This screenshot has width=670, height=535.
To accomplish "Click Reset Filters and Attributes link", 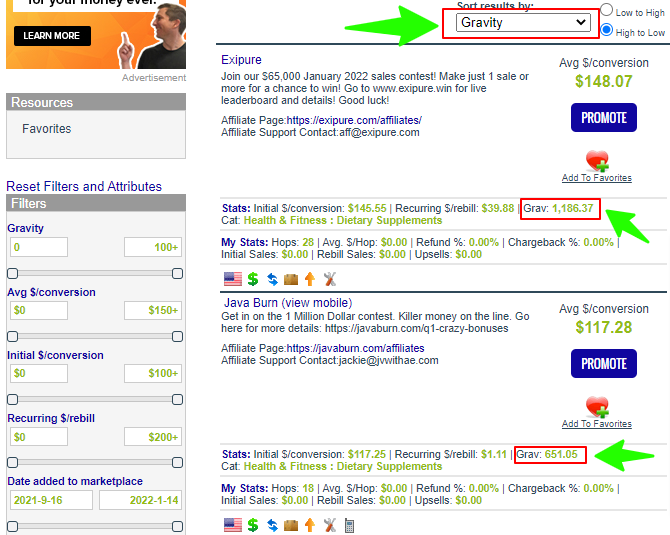I will pyautogui.click(x=84, y=186).
